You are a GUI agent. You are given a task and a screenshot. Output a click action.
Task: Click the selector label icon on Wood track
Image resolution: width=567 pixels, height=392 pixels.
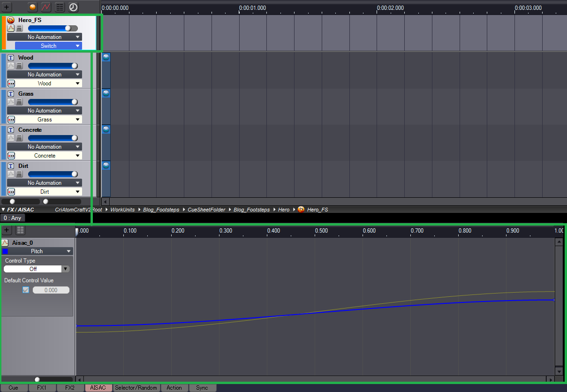pyautogui.click(x=11, y=83)
